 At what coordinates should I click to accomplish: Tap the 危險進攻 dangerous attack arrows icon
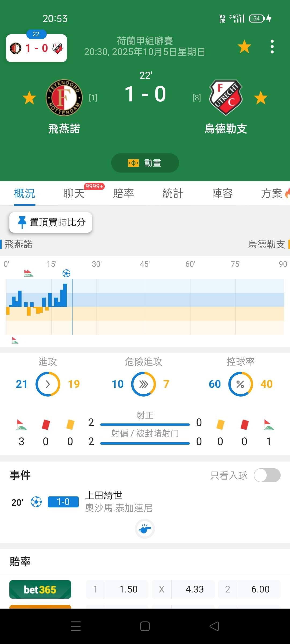(143, 384)
